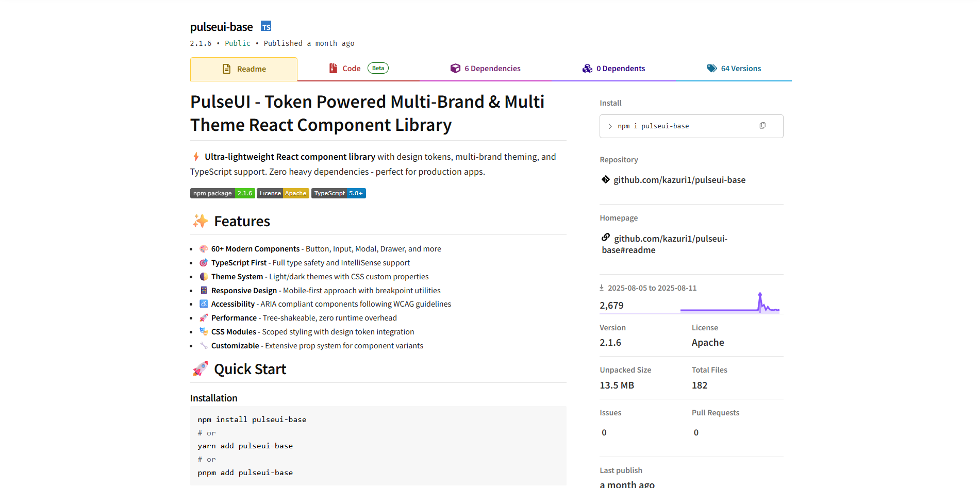Show the 0 Dependents tab
980x488 pixels.
(613, 69)
